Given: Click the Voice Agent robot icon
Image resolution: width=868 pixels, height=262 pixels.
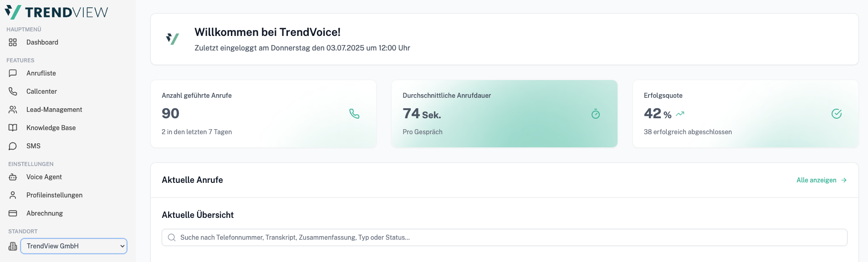Looking at the screenshot, I should click(13, 177).
